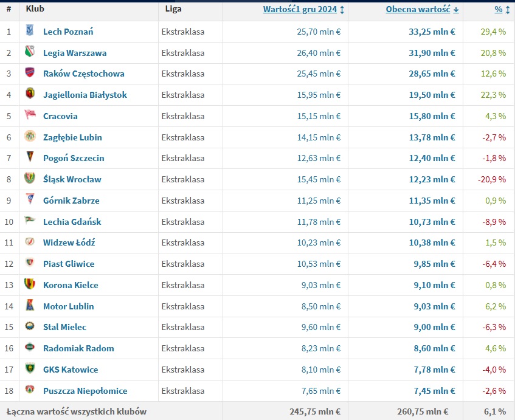This screenshot has height=420, width=515.
Task: Open Legia Warszawa value 31,90 mln €
Action: 432,53
